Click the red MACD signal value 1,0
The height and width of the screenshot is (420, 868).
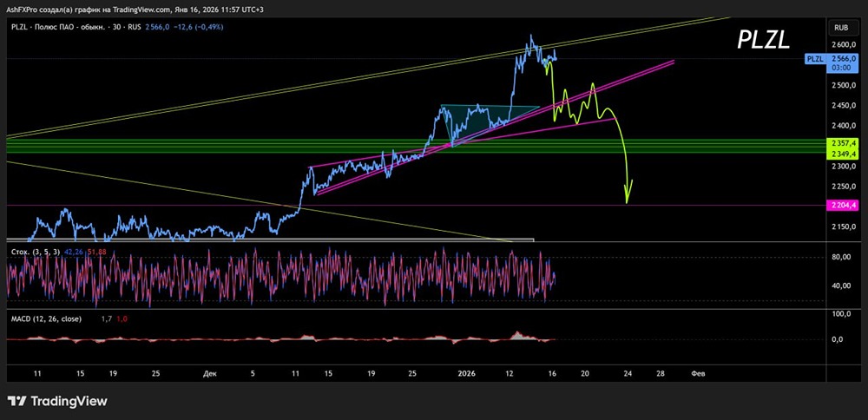122,318
